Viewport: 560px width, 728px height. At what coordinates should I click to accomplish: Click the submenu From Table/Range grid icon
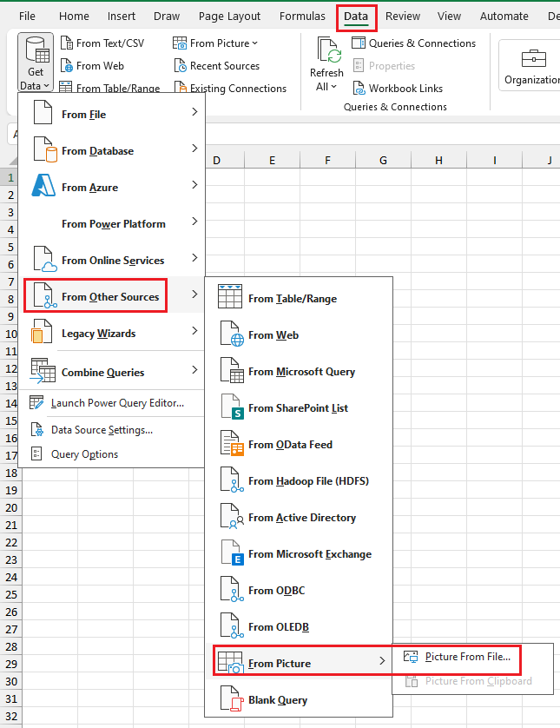[230, 297]
